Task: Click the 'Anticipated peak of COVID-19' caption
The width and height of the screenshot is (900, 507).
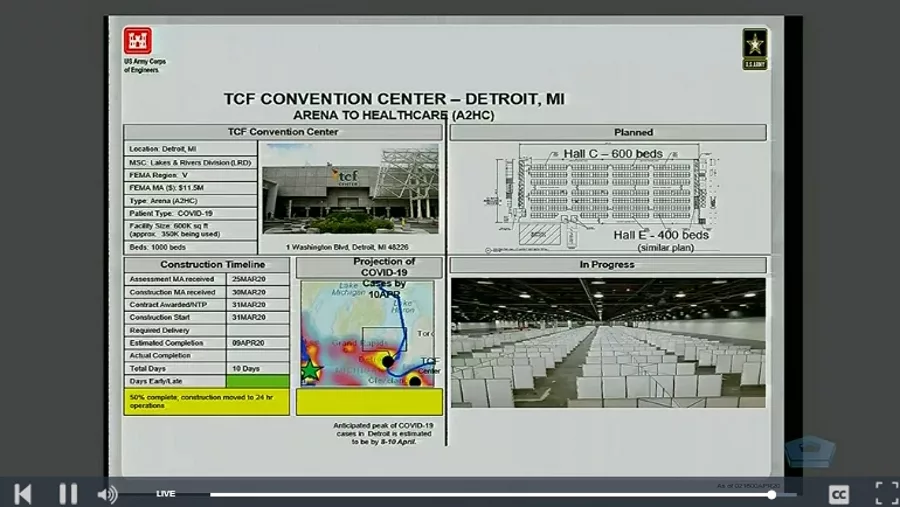Action: pos(383,434)
